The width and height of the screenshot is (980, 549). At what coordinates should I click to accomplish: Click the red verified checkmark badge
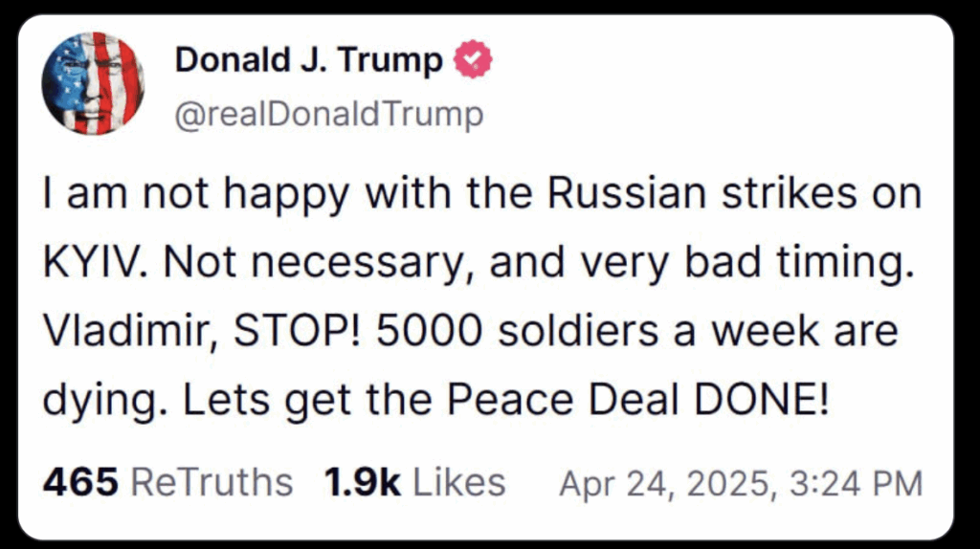point(472,61)
